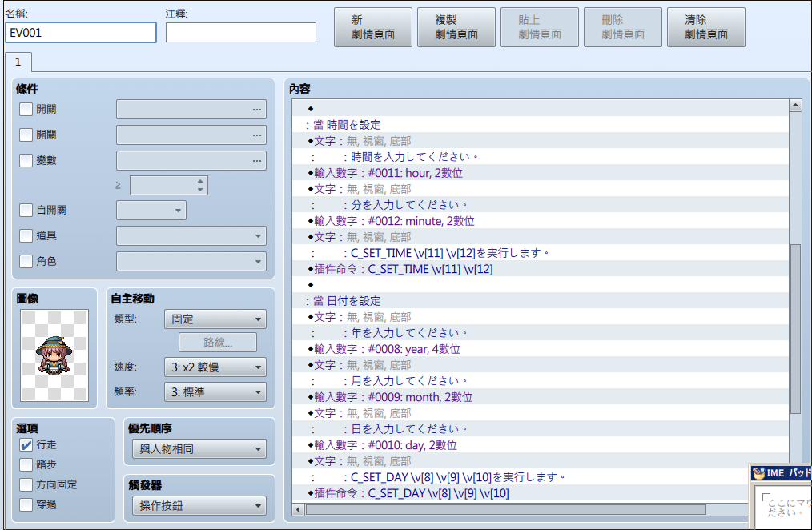Select the 日を入力してください text line
The height and width of the screenshot is (530, 812).
[541, 429]
